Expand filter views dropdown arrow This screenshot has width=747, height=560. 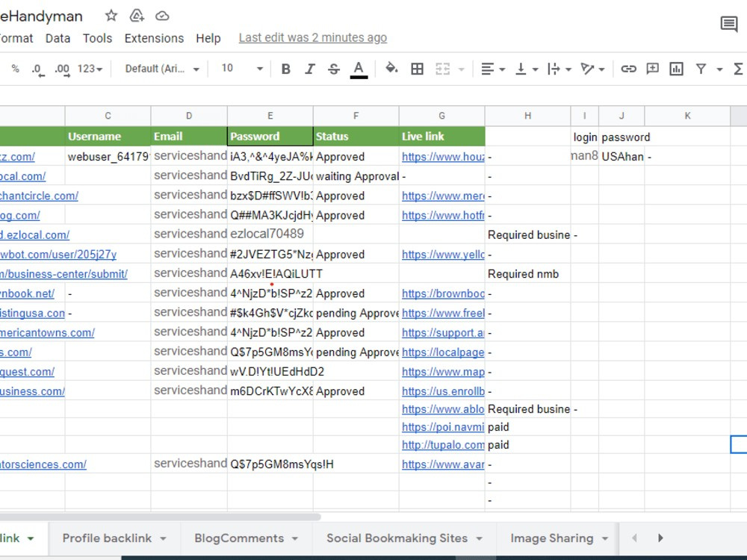click(719, 69)
